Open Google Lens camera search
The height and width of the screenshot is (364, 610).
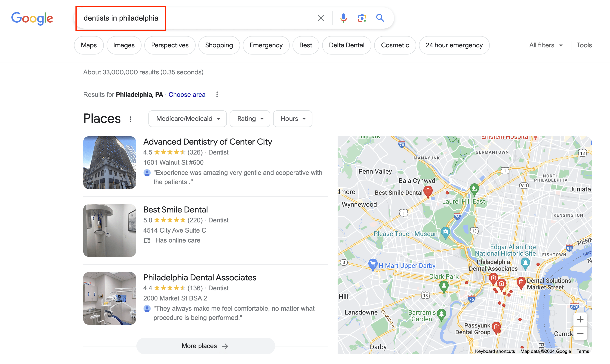coord(362,18)
